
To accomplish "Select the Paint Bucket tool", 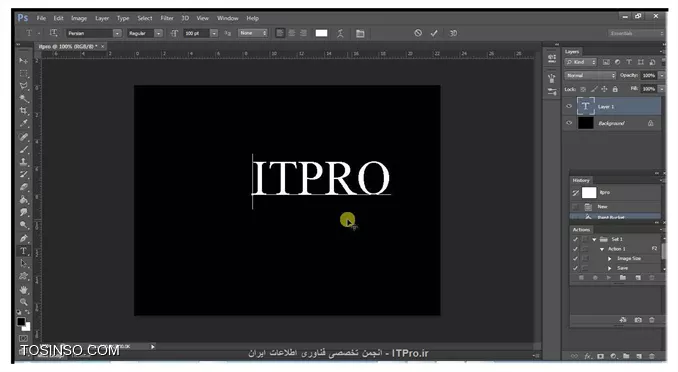I will pos(23,200).
